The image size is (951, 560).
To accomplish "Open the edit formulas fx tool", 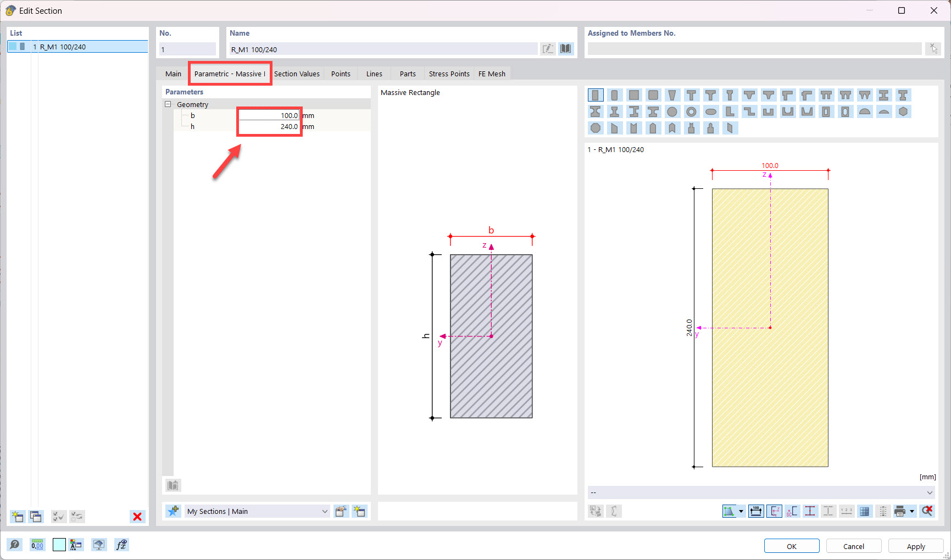I will coord(121,545).
